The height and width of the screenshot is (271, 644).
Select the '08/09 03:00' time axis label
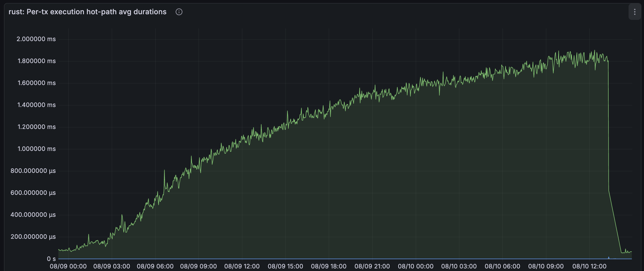coord(112,266)
